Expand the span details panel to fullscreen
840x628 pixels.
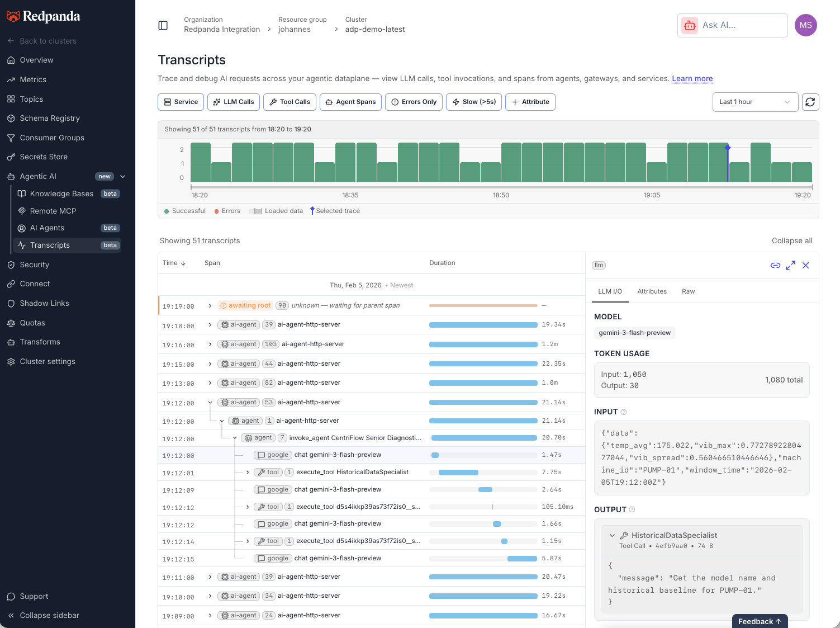click(790, 266)
